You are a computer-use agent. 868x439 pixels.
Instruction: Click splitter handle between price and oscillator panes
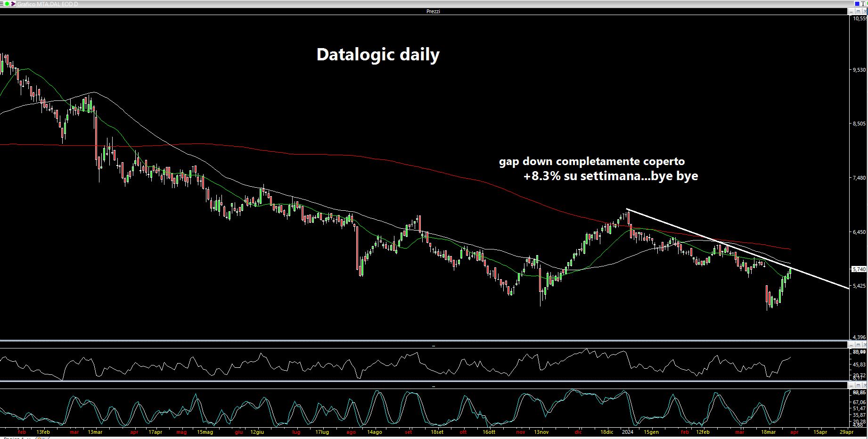pos(434,346)
